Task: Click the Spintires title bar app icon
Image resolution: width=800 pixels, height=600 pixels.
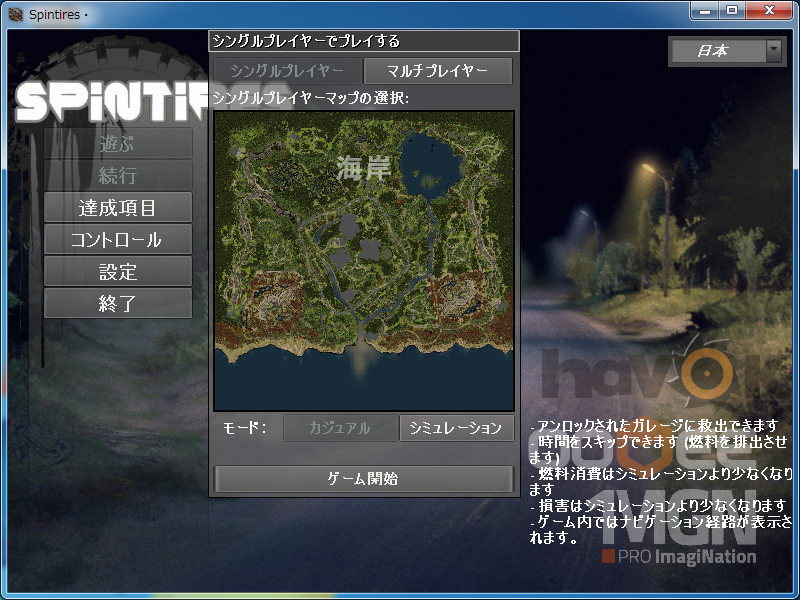Action: [16, 14]
